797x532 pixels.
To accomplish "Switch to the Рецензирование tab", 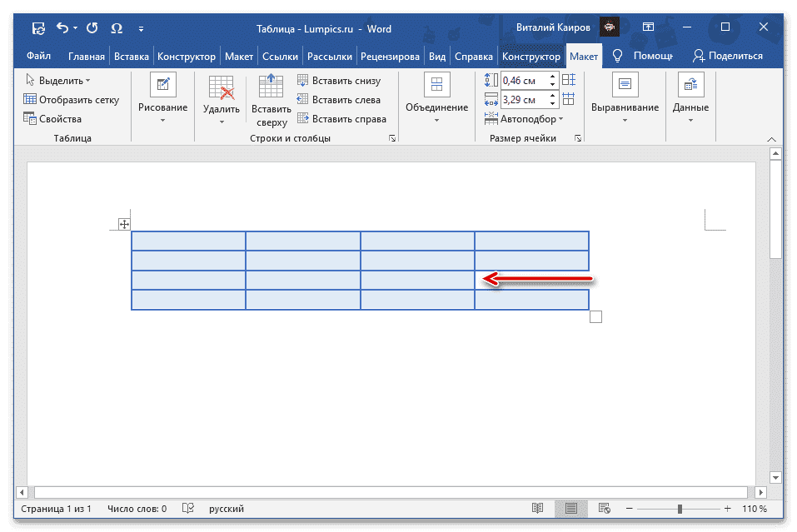I will (391, 57).
